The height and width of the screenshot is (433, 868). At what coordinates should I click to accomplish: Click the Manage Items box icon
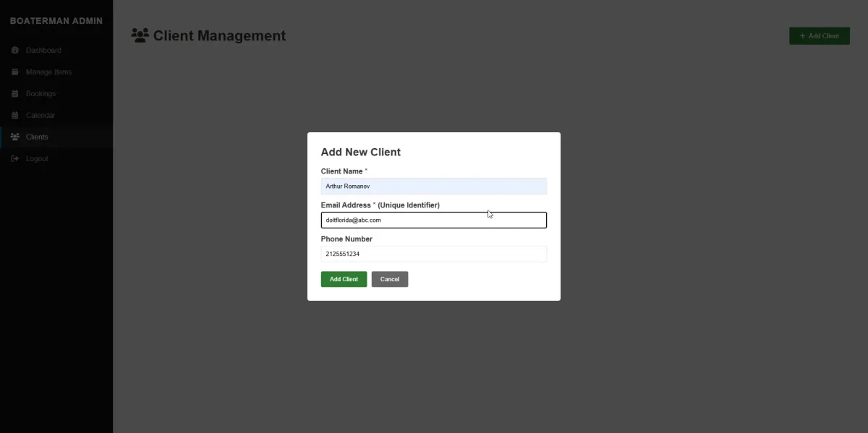[x=14, y=72]
